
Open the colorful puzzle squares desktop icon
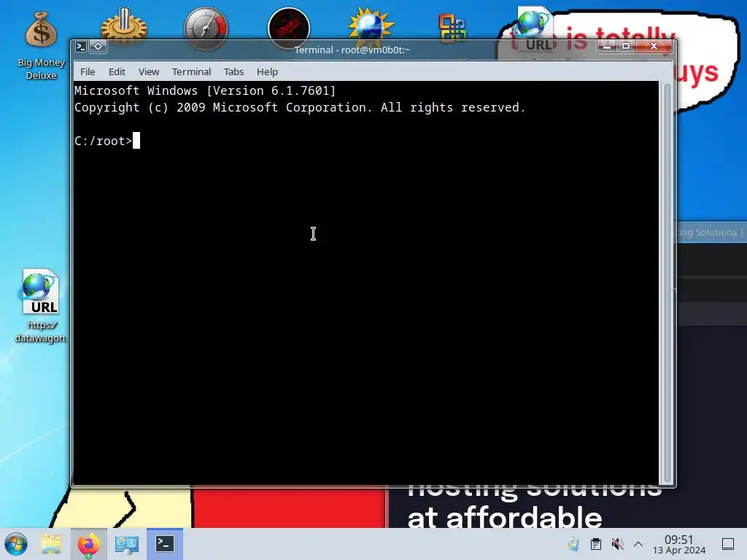coord(452,28)
